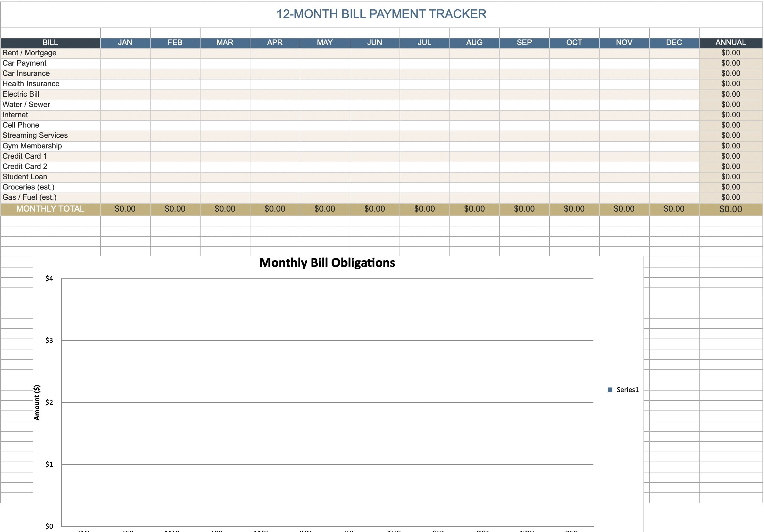Click the Series1 legend entry
The height and width of the screenshot is (532, 764).
click(x=623, y=390)
